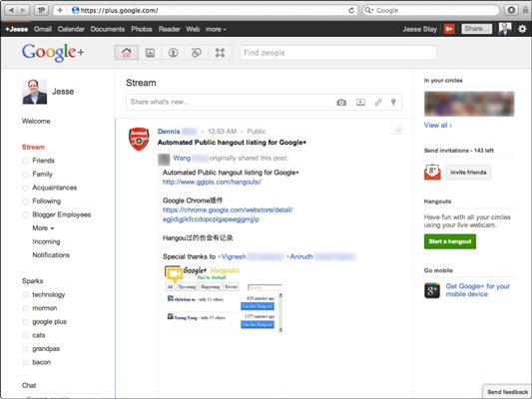Add your location with the pin icon
This screenshot has height=399, width=532.
click(x=393, y=102)
